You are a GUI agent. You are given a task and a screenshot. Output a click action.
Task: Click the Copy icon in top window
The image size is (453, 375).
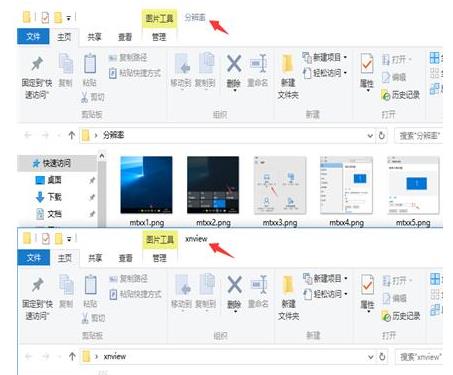pyautogui.click(x=66, y=63)
